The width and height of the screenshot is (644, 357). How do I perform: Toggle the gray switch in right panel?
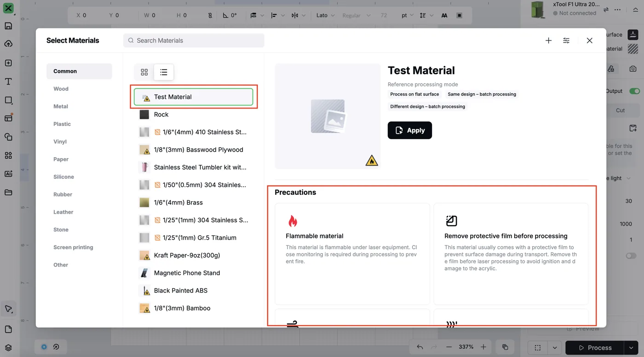[631, 255]
